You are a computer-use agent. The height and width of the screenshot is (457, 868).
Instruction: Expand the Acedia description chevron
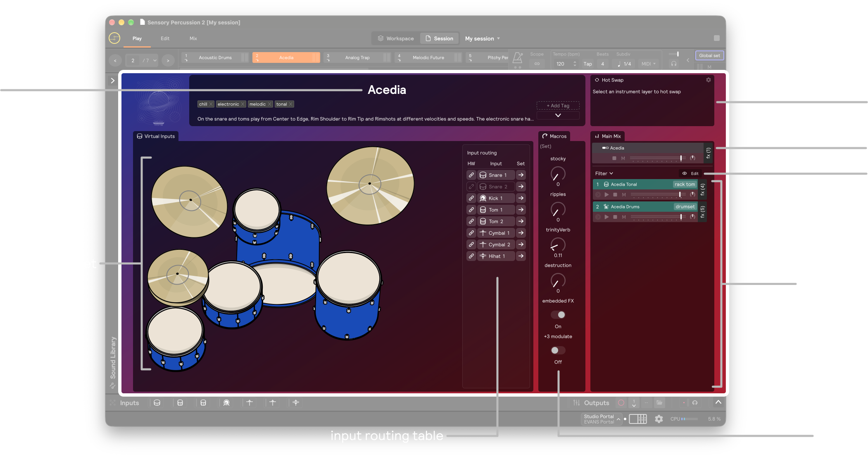click(558, 115)
